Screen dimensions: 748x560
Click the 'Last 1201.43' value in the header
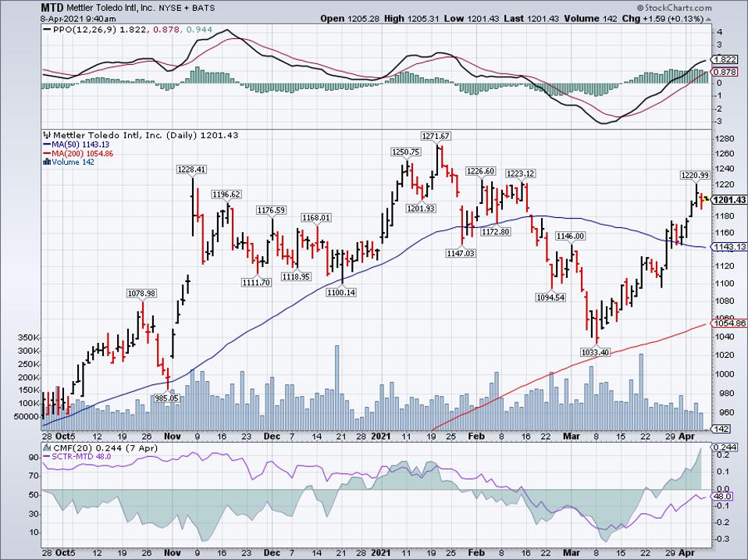531,19
